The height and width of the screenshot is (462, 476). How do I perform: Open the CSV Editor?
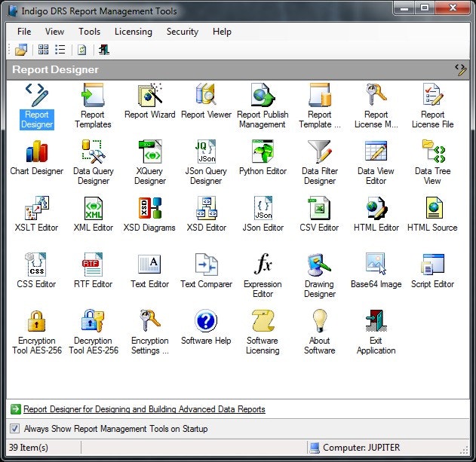tap(319, 214)
